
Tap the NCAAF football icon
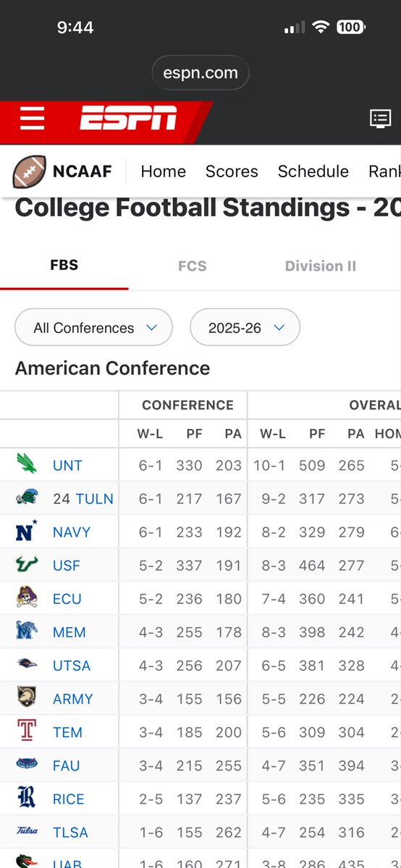pyautogui.click(x=30, y=171)
